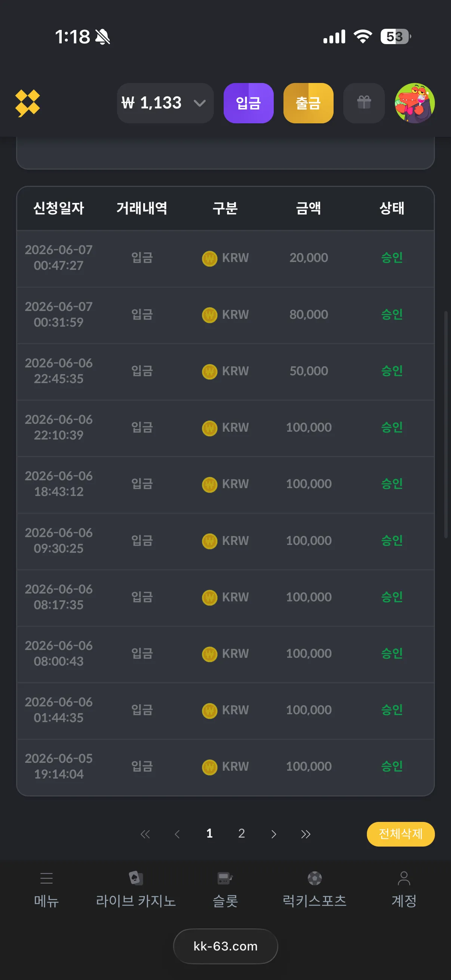Viewport: 451px width, 980px height.
Task: Tap the purple 입금 deposit button
Action: 249,103
